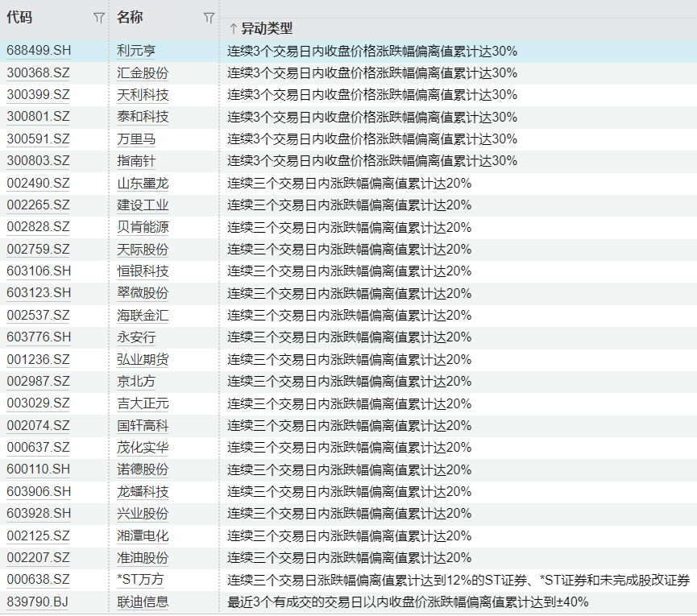
Task: Open stock code 300368.SZ
Action: click(x=38, y=72)
